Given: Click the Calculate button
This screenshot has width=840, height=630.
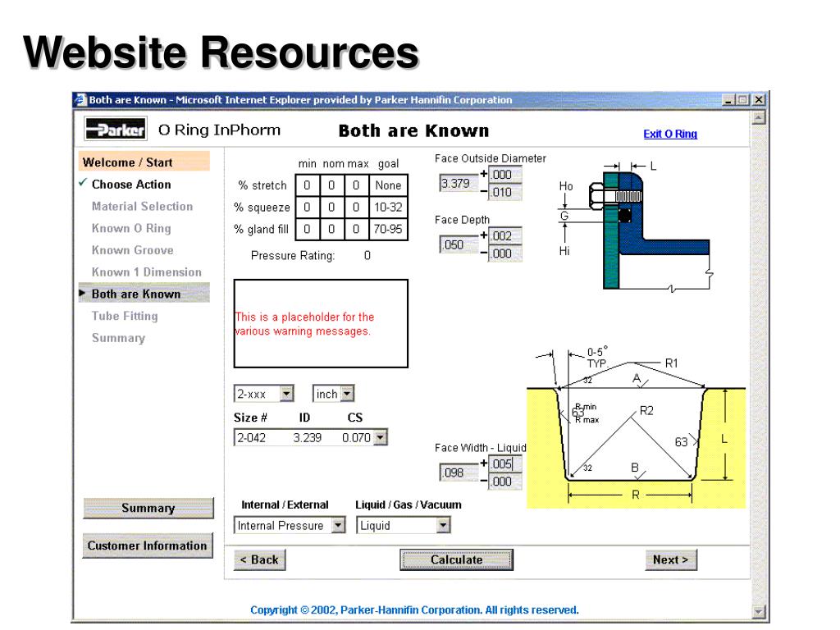Looking at the screenshot, I should (456, 559).
